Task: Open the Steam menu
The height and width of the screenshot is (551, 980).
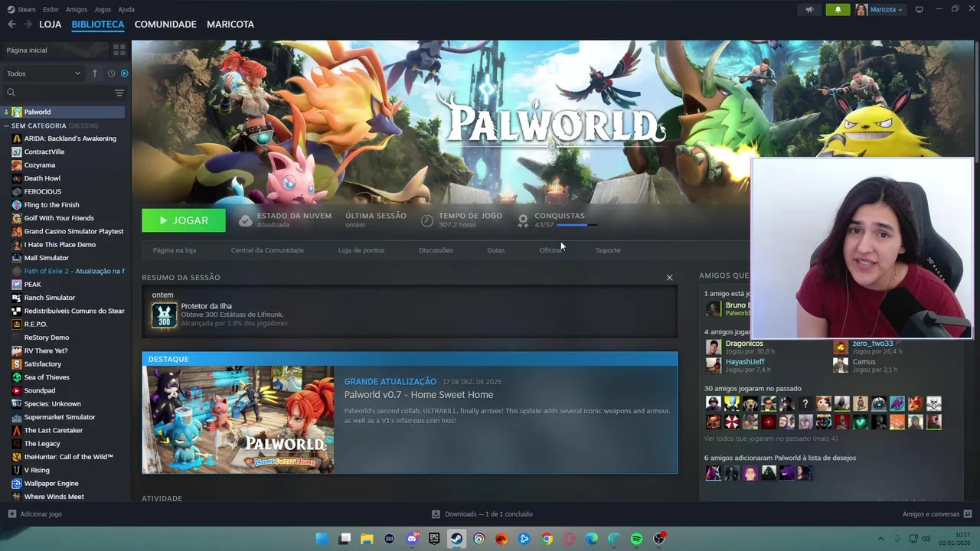Action: [x=21, y=9]
